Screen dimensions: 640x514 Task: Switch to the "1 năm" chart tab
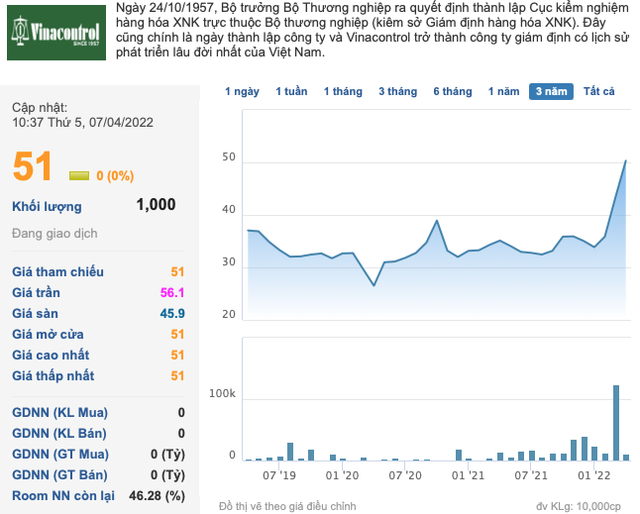coord(503,92)
